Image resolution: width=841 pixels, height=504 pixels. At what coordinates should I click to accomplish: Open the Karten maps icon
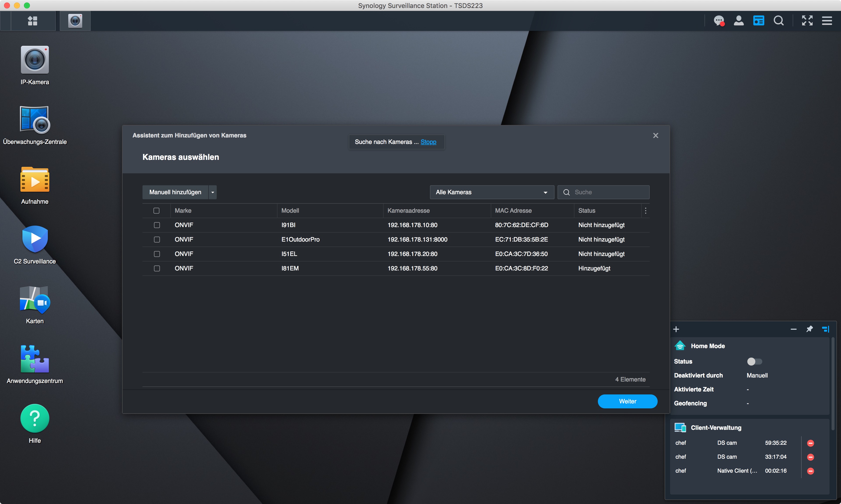[35, 299]
